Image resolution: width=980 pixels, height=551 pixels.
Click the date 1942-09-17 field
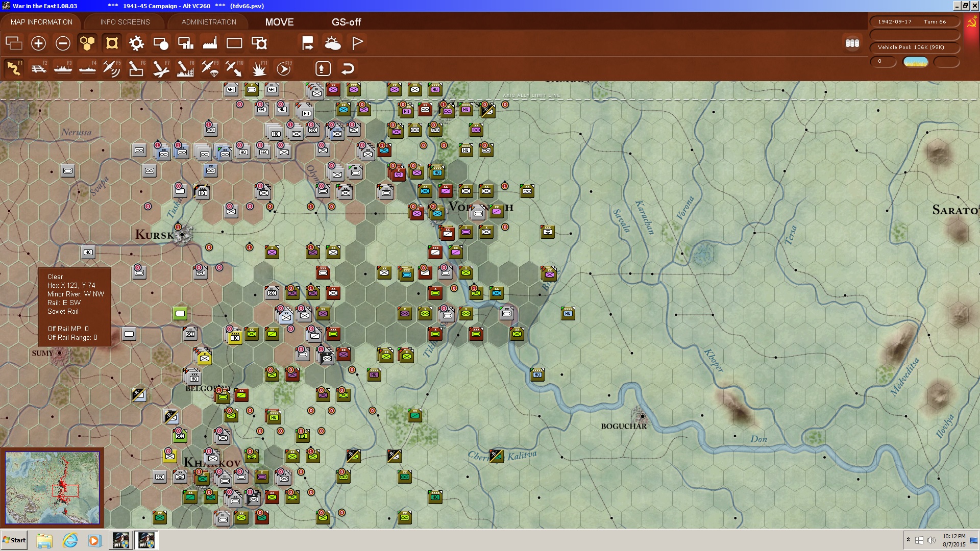tap(895, 21)
